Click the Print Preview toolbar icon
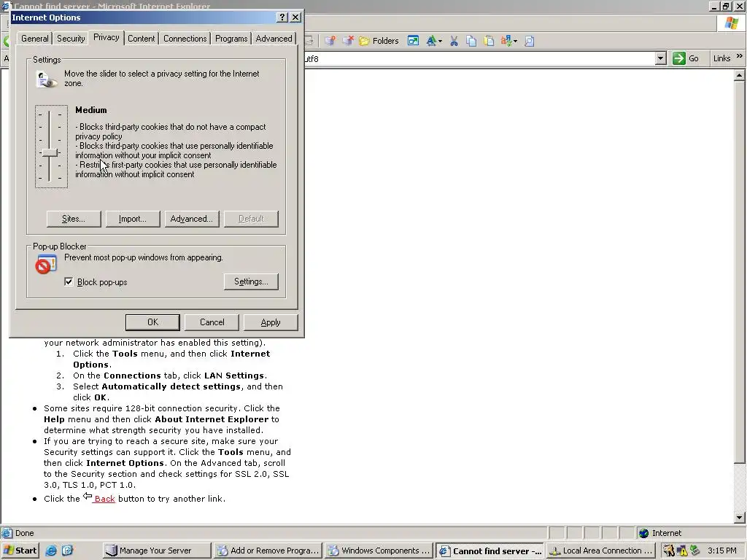The image size is (747, 560). coord(529,41)
